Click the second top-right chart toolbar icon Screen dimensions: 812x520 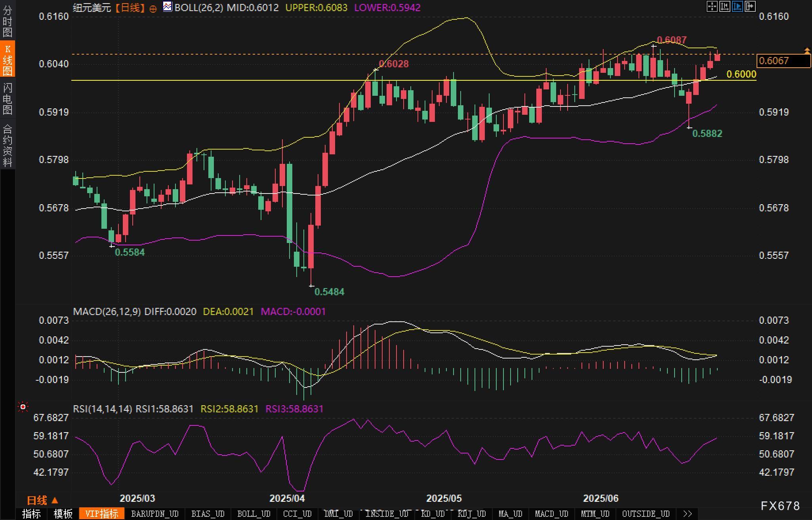[724, 6]
